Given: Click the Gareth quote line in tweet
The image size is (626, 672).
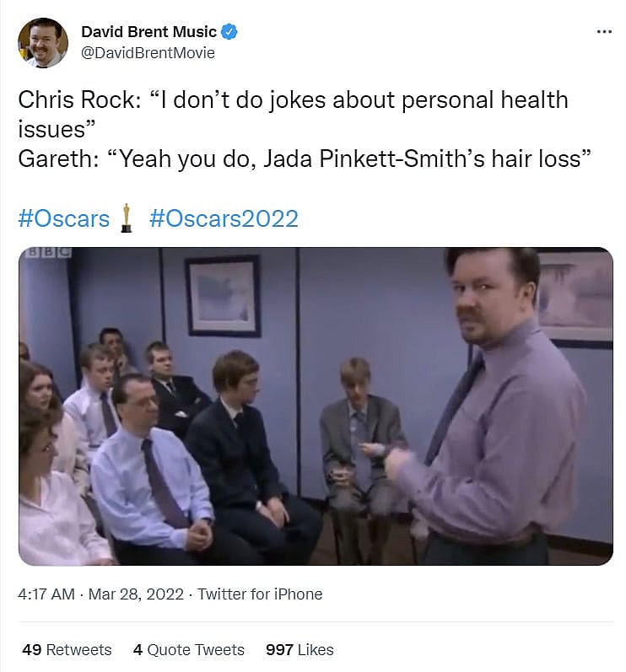Looking at the screenshot, I should pos(305,159).
